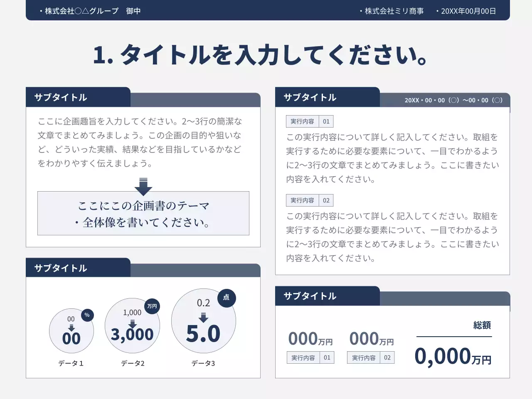Select the down arrow below 1,000 in データ2
The height and width of the screenshot is (399, 532).
click(133, 324)
